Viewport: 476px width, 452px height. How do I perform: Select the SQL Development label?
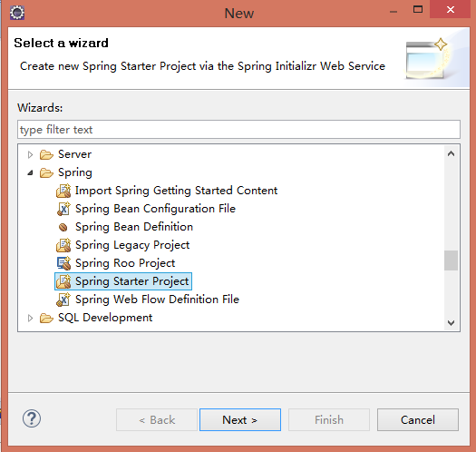(x=105, y=318)
